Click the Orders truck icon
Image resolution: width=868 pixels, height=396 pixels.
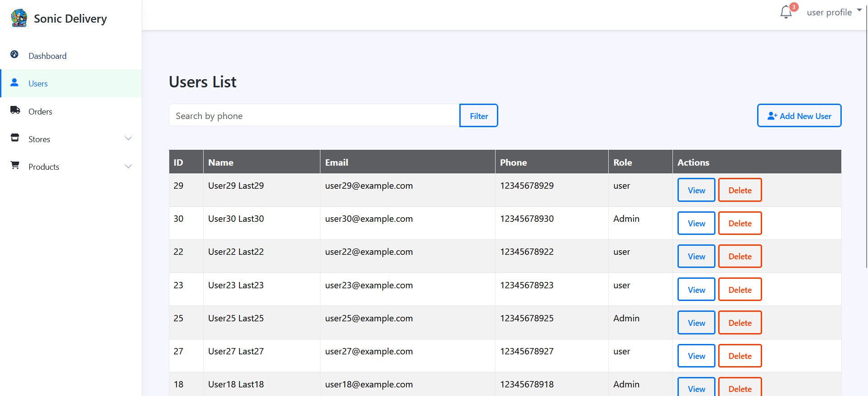(x=15, y=110)
